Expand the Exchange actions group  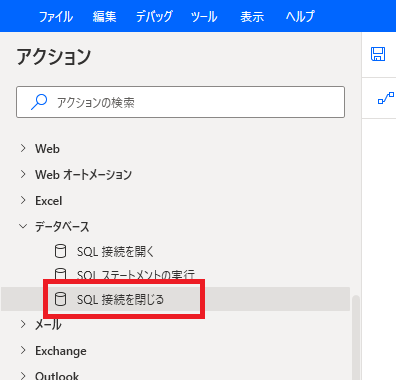click(23, 350)
